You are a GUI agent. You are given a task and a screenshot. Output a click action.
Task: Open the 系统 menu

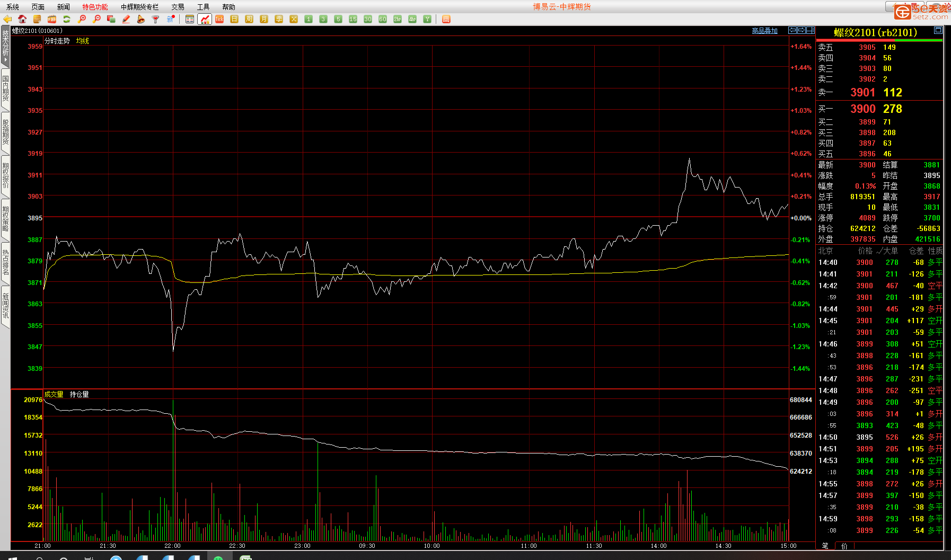pos(13,7)
